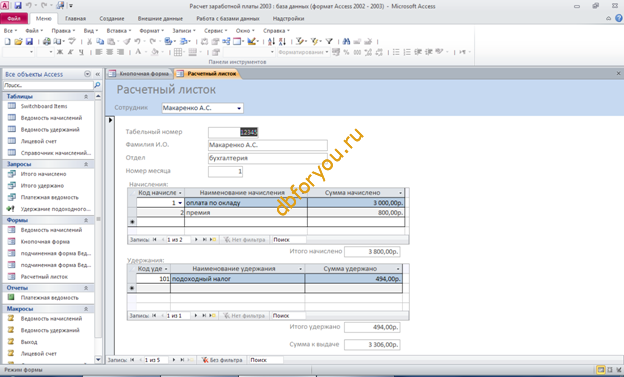Click Без фильтра button in bottom bar
This screenshot has height=377, width=624.
(x=222, y=360)
